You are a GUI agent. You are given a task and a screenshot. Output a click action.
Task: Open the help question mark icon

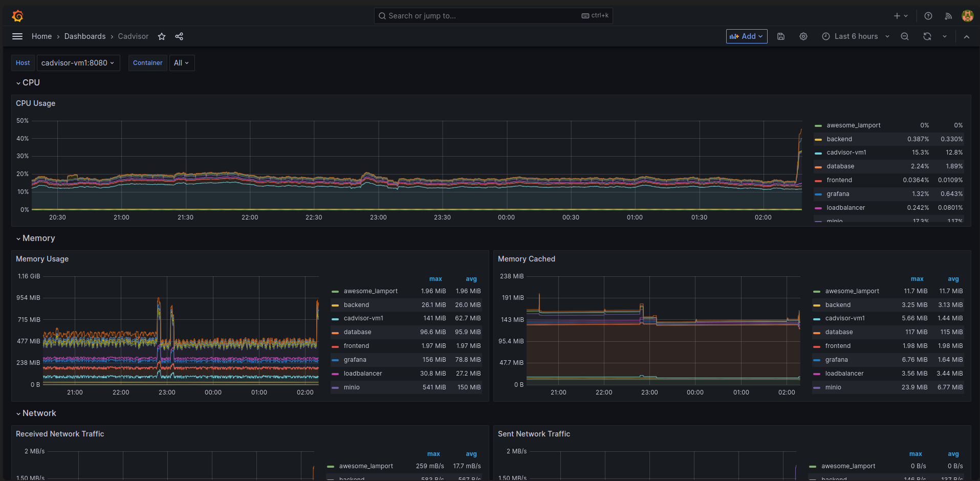(x=928, y=16)
